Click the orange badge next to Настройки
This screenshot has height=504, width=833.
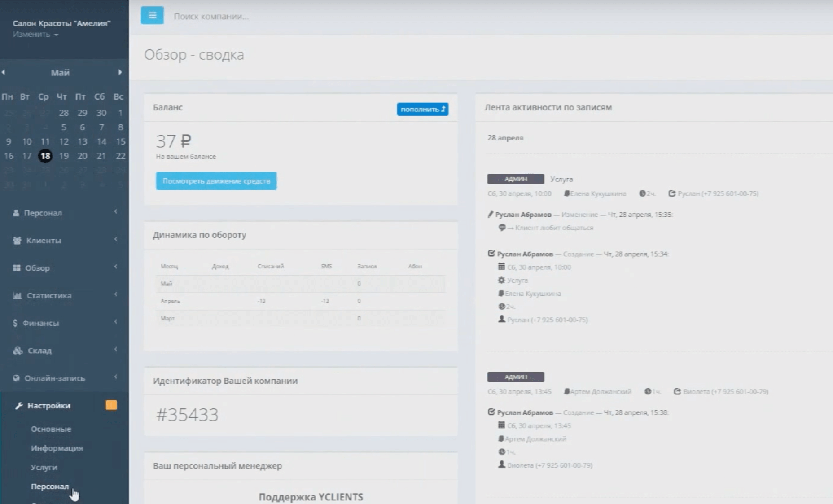click(x=111, y=405)
